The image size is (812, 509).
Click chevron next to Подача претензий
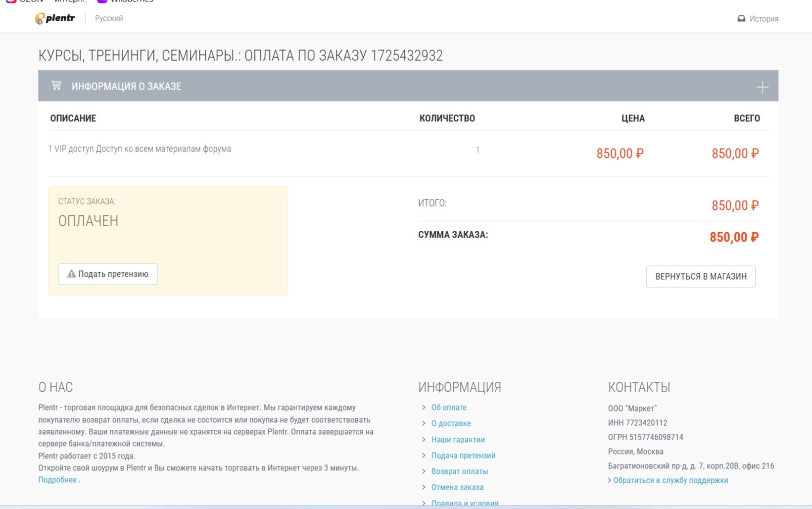[424, 456]
